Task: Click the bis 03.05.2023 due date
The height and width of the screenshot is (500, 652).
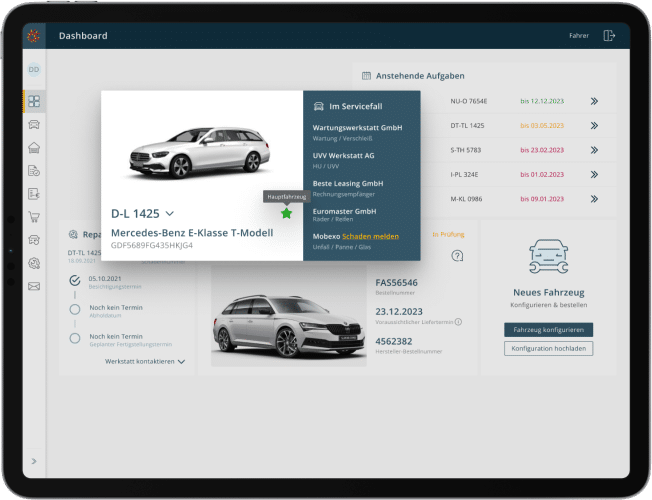Action: click(x=542, y=126)
